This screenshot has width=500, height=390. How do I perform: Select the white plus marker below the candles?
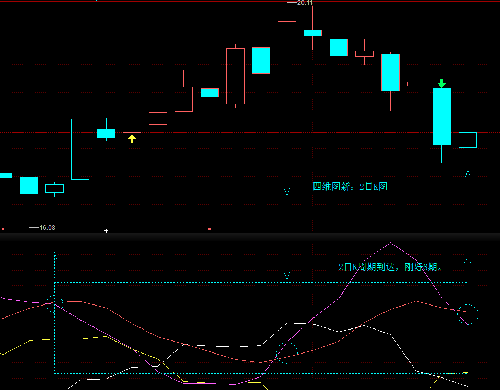coord(106,231)
